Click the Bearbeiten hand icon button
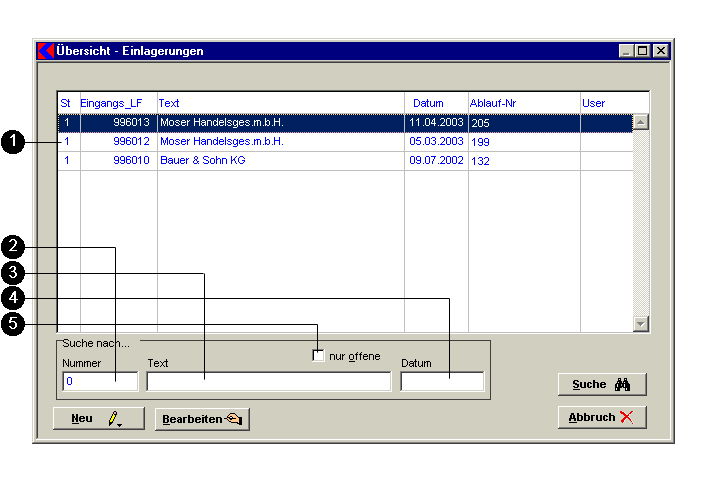 [x=202, y=419]
